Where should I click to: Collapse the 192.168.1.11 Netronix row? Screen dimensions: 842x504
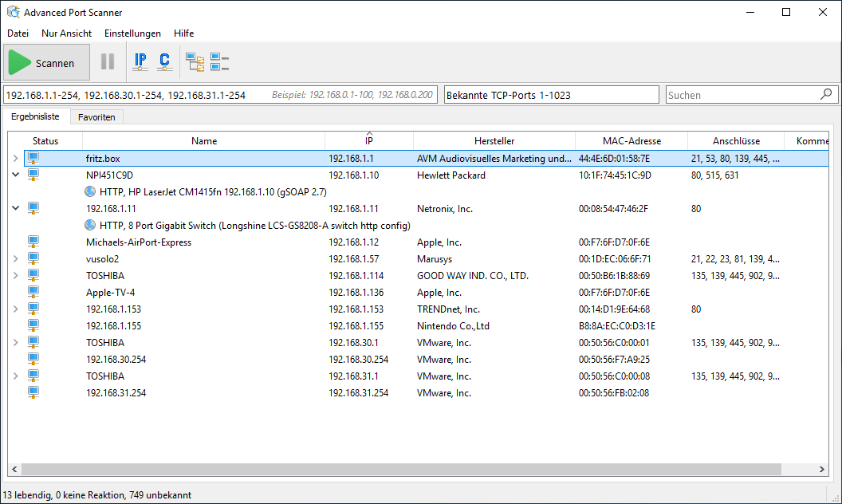click(16, 208)
